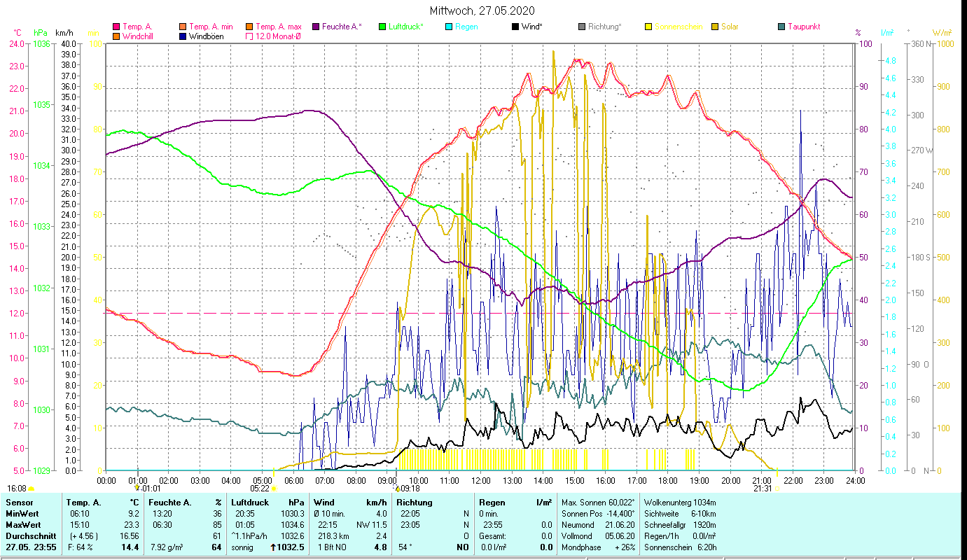Click the Luftdruck* legend label

point(405,27)
